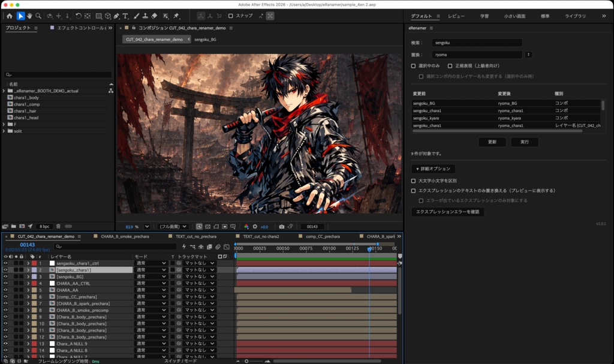Viewport: 614px width, 364px height.
Task: Click the 検索 search field containing sengoku
Action: click(477, 43)
